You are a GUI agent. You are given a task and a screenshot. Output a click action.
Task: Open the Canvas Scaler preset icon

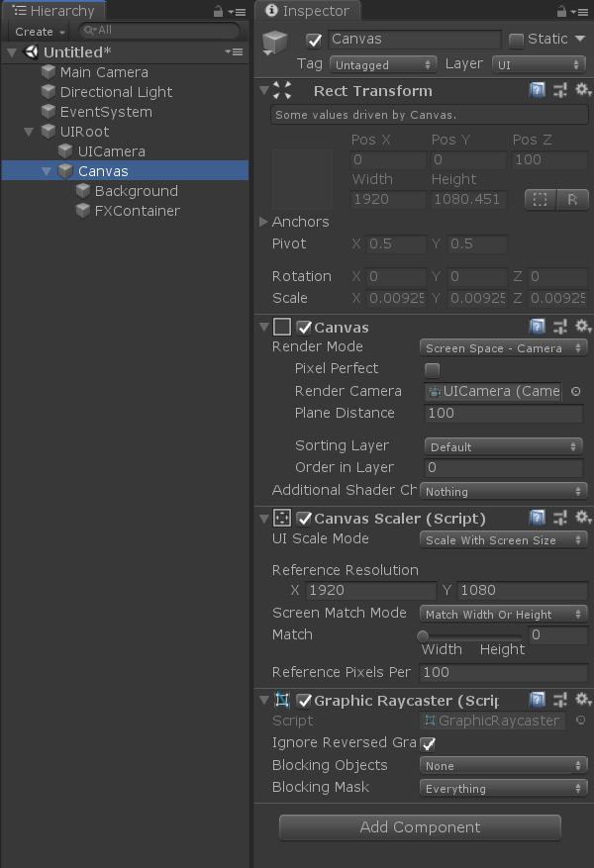(x=560, y=518)
